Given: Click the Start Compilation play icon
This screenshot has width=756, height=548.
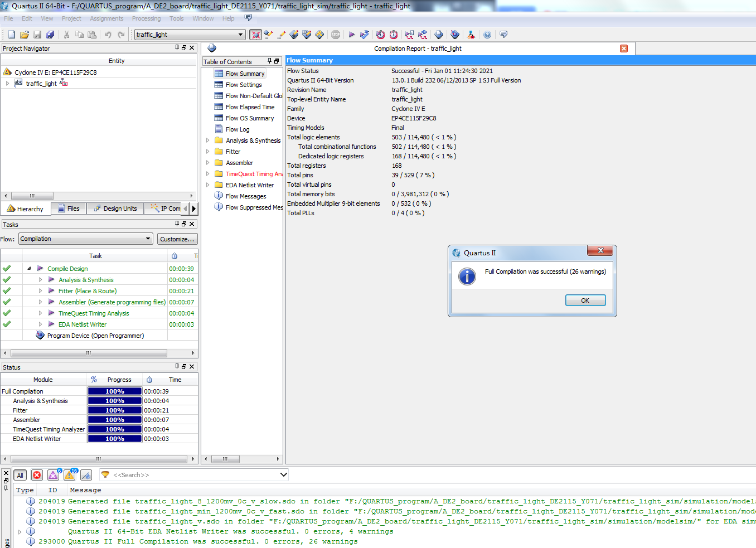Looking at the screenshot, I should coord(351,35).
